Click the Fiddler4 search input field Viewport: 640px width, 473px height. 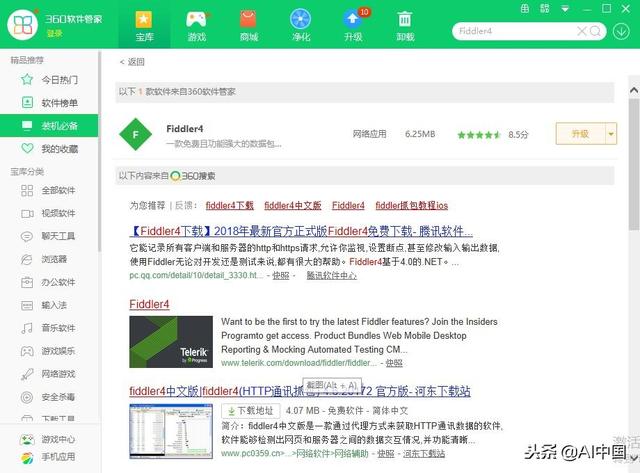click(x=514, y=31)
